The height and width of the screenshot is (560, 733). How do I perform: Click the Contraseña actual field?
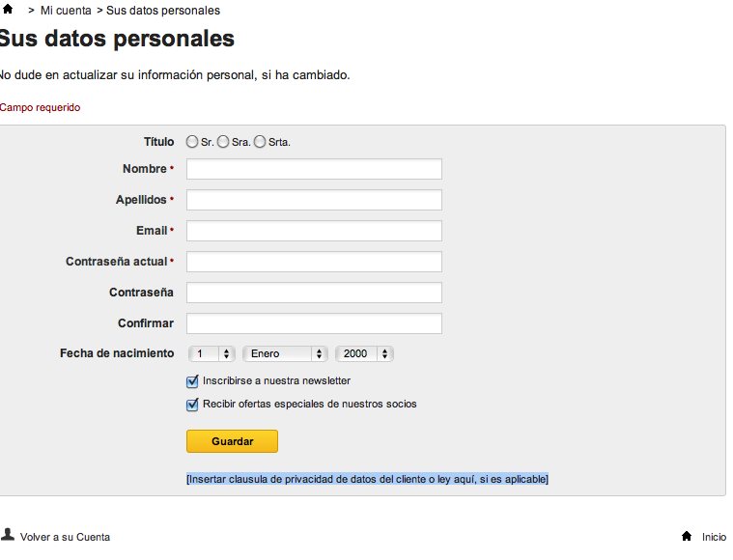pos(314,262)
